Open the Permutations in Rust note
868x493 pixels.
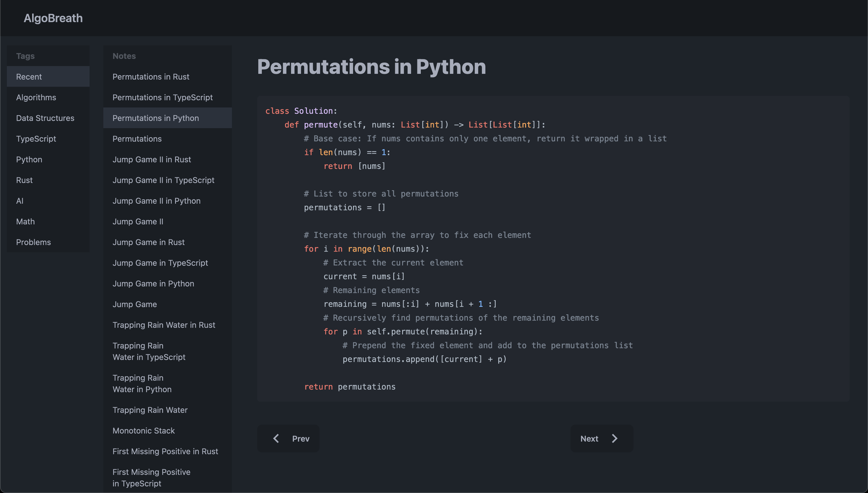(x=151, y=76)
